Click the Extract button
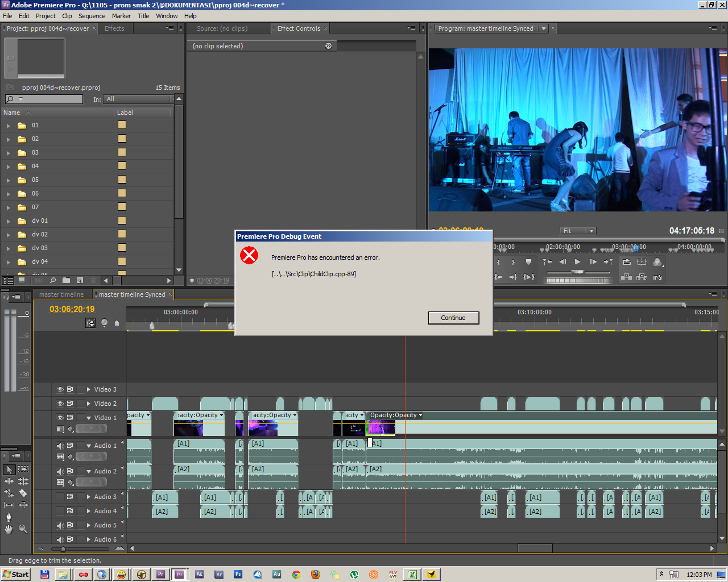 pyautogui.click(x=642, y=277)
